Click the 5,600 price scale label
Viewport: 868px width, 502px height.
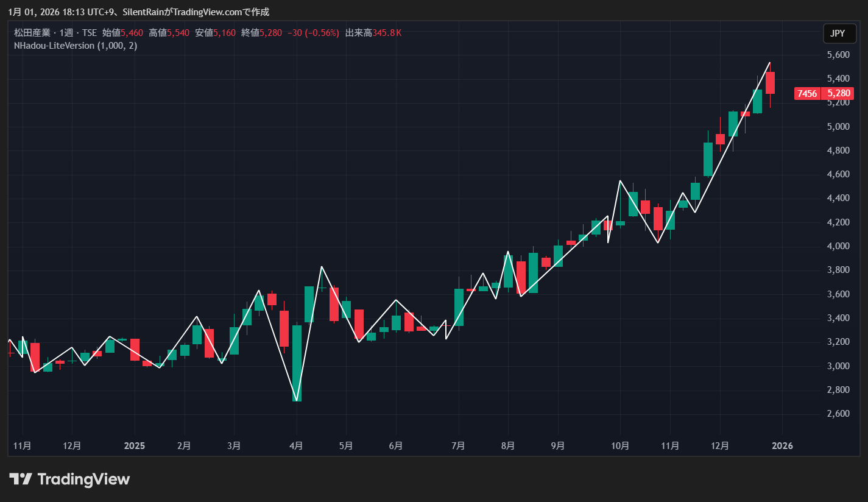pyautogui.click(x=838, y=55)
